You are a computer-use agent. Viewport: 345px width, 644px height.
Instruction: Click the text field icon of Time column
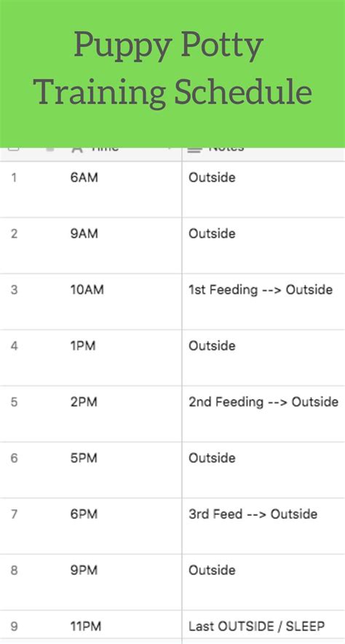(77, 149)
